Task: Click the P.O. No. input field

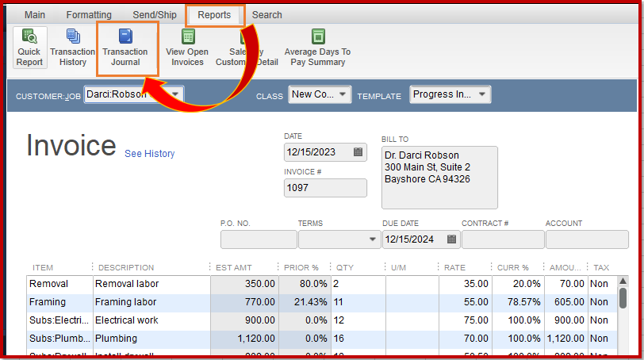Action: click(x=259, y=239)
